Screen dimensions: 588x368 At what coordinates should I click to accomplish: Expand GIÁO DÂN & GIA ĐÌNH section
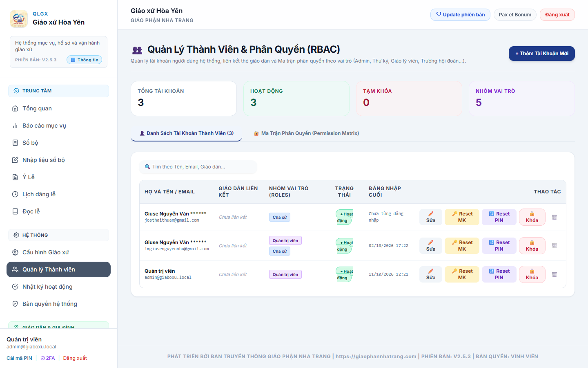coord(58,325)
